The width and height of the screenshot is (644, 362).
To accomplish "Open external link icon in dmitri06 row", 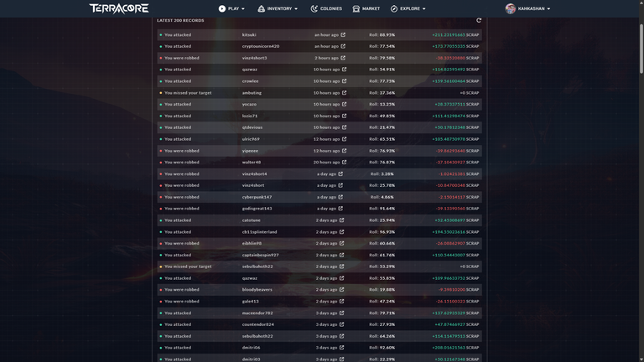I will (x=342, y=348).
